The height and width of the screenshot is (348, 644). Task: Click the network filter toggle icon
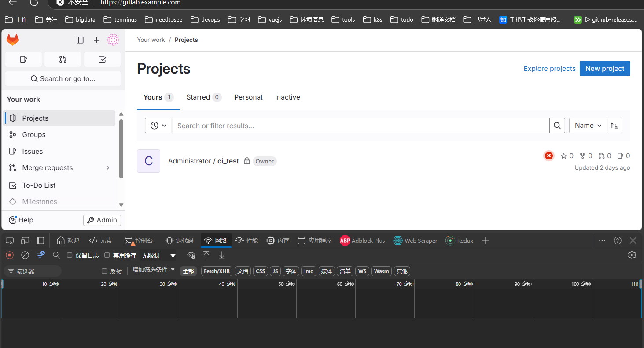[40, 255]
